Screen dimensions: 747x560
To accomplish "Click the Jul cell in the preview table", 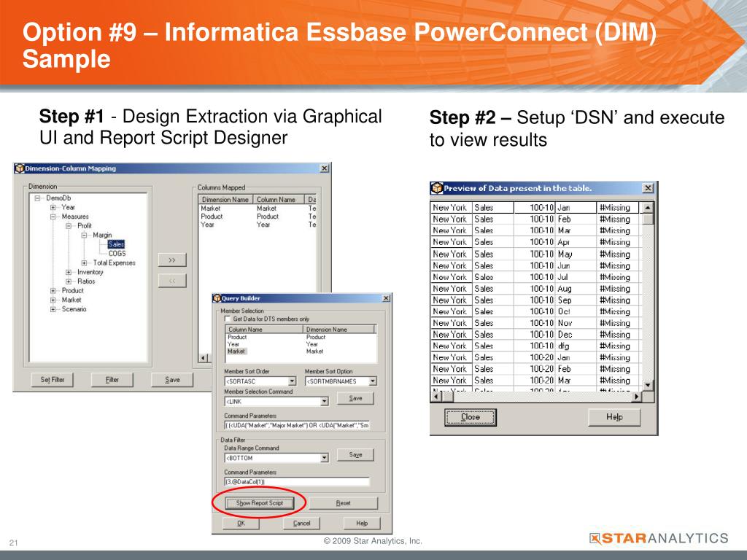I will point(576,277).
